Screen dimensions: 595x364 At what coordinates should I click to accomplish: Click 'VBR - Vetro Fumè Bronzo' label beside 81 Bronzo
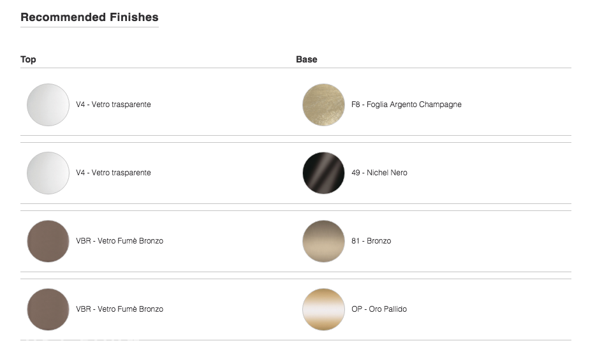pos(119,241)
